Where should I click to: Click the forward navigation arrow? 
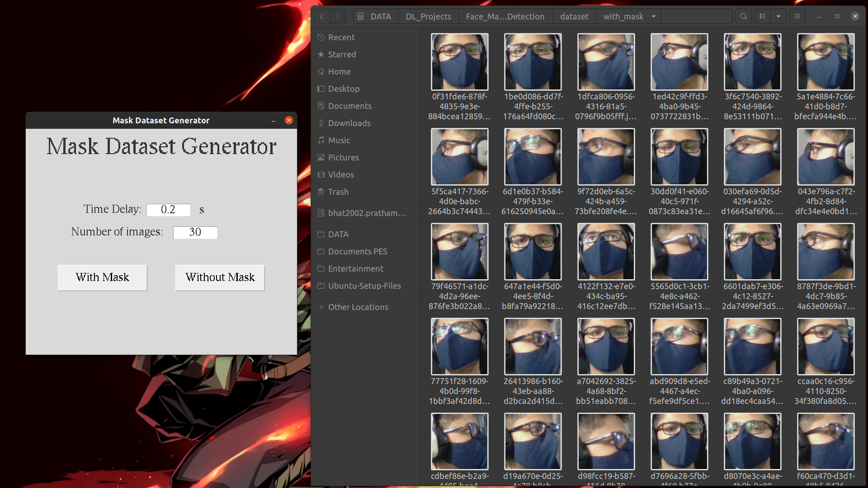coord(337,16)
